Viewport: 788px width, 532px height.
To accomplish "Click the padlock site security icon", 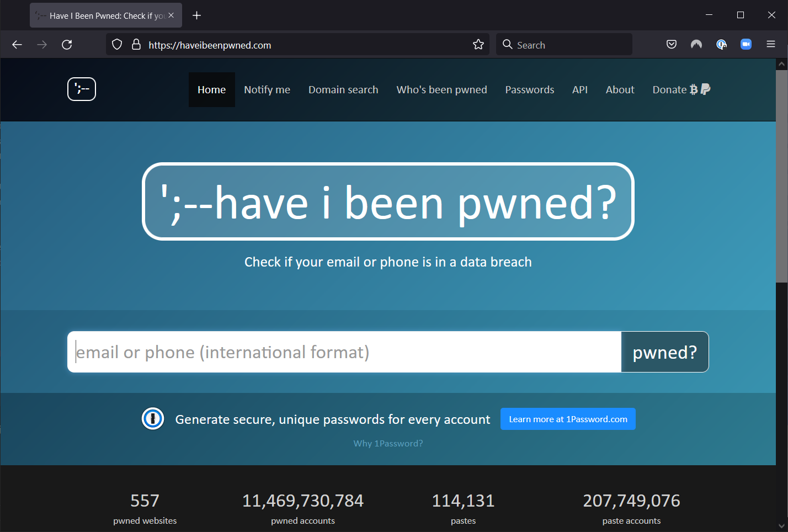I will click(136, 45).
